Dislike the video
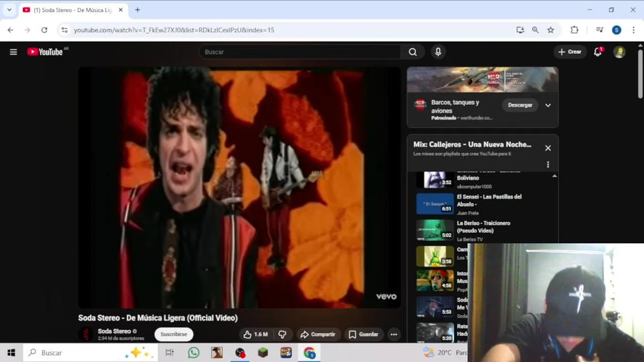Screen dimensions: 644x362 pos(282,334)
